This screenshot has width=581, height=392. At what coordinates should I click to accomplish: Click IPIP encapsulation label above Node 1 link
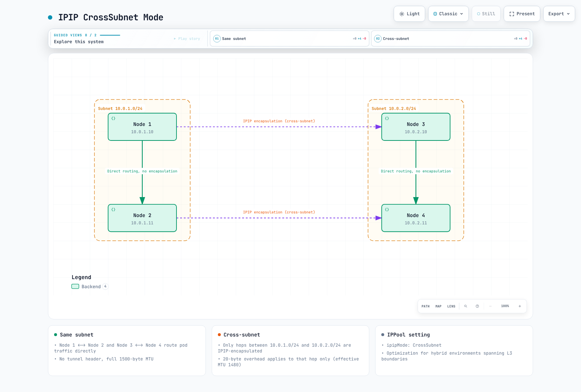(279, 121)
